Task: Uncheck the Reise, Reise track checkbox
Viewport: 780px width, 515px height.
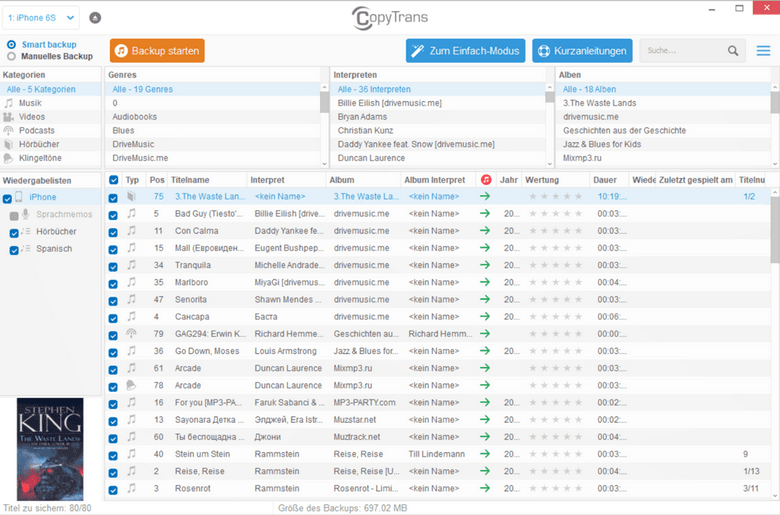Action: coord(113,473)
